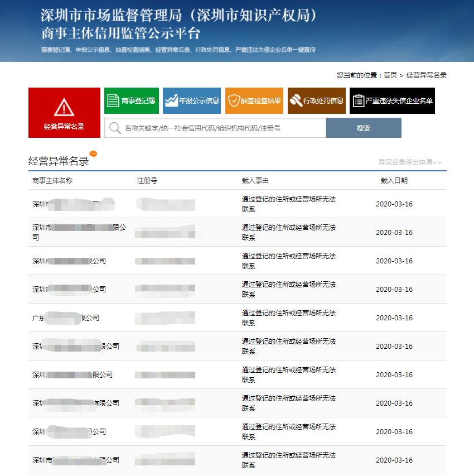This screenshot has height=476, width=474.
Task: Open 商事登记簿 via its green book icon
Action: [113, 100]
